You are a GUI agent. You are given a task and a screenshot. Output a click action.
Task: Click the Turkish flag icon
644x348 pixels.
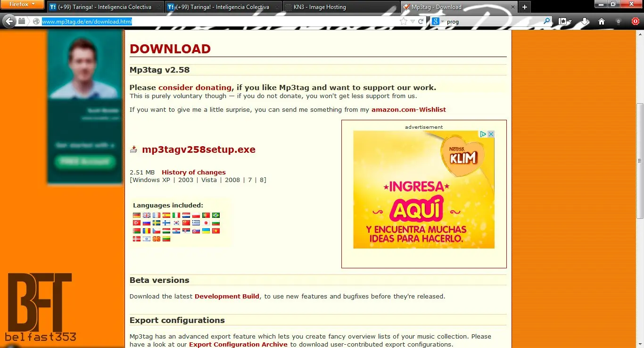click(x=137, y=223)
